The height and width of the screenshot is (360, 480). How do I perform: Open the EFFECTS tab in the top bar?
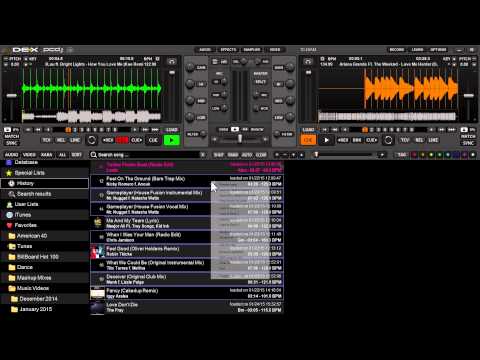tap(228, 50)
